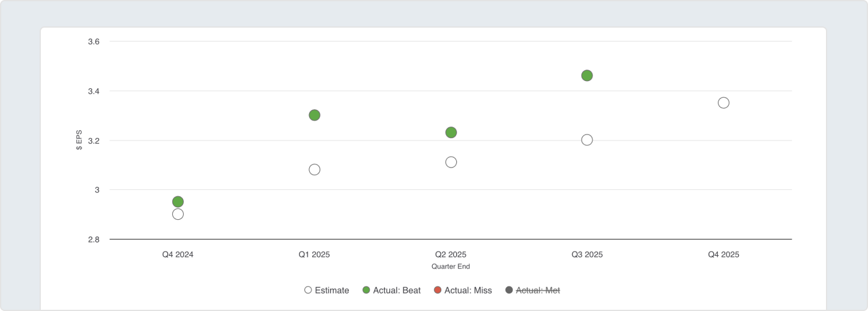Select the Q1 2025 actual beat data point
This screenshot has height=311, width=868.
point(315,115)
